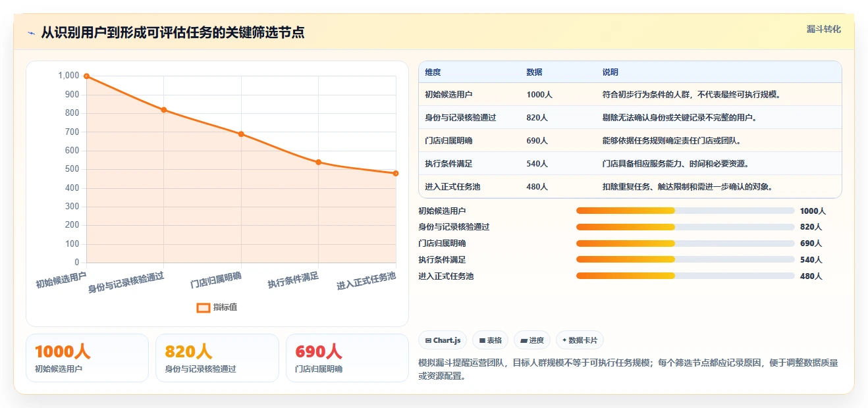
Task: Click the 门店归属明确 progress bar
Action: [x=685, y=243]
